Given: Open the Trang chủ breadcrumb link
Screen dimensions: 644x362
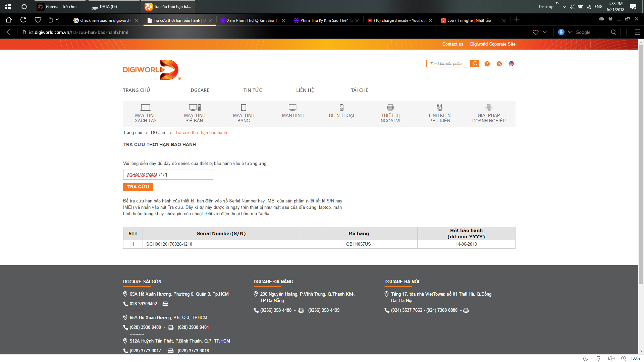Looking at the screenshot, I should (x=132, y=132).
